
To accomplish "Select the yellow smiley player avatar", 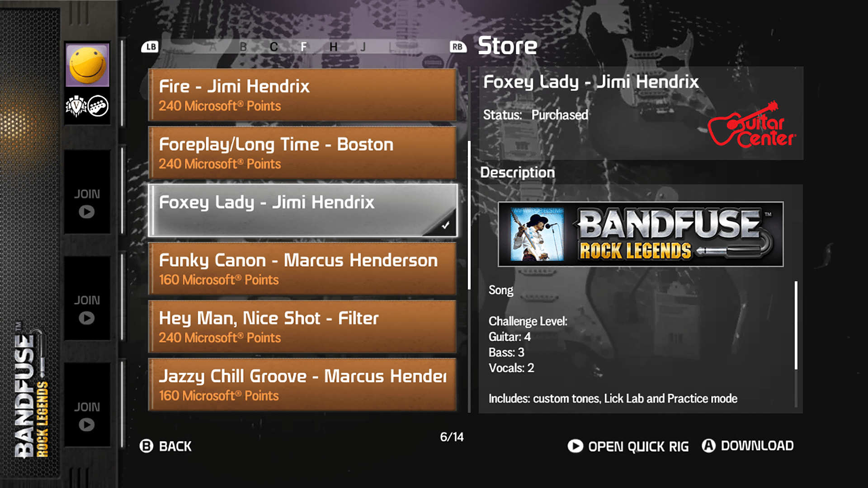I will 87,65.
